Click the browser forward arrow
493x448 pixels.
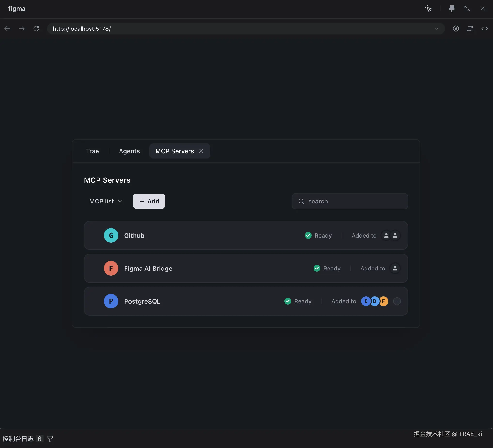click(22, 29)
